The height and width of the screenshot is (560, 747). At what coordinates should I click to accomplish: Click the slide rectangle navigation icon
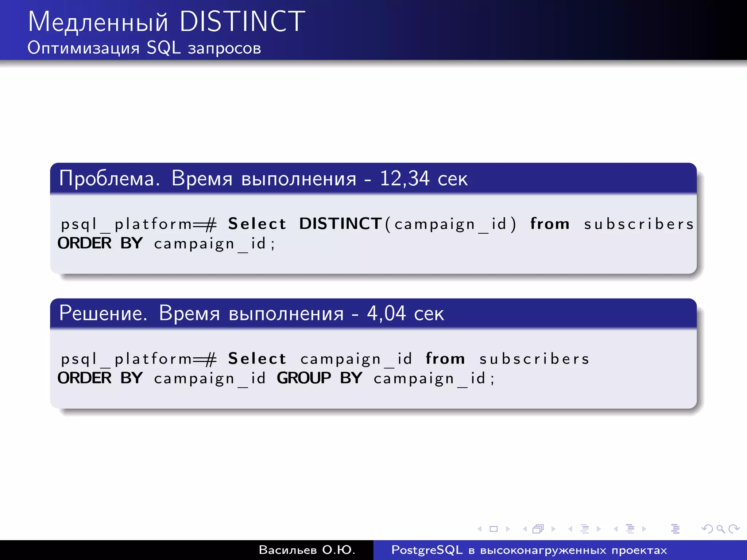(494, 529)
